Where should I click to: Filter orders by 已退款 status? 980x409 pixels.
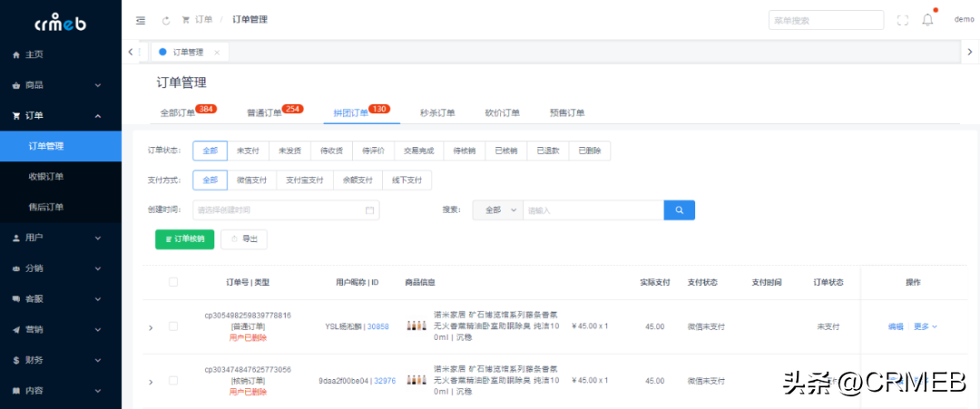tap(548, 151)
